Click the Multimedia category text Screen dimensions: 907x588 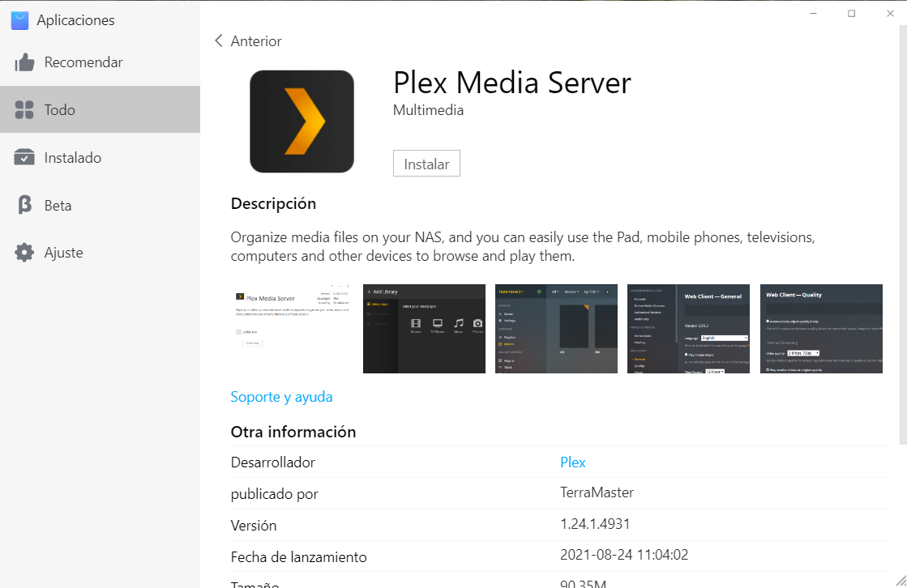pyautogui.click(x=428, y=110)
